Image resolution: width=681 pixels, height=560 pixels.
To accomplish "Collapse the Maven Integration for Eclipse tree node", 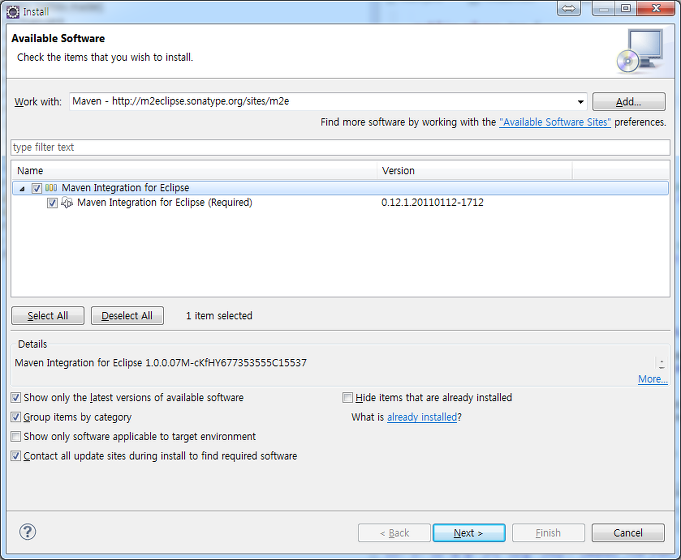I will 22,189.
